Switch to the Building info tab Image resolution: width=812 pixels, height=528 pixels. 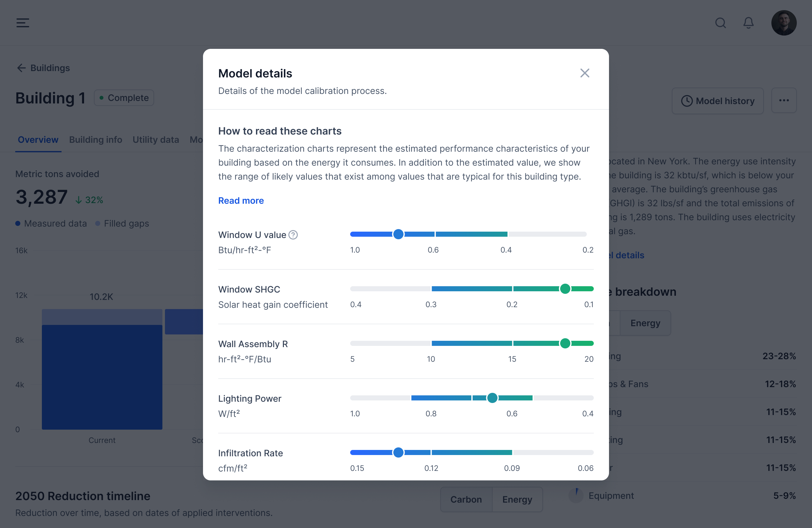[95, 140]
